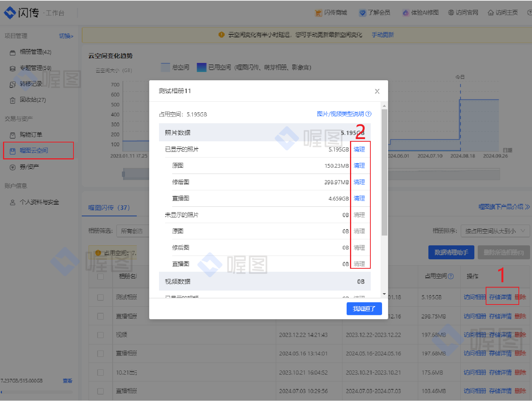Click 存储详情 for 5.195GB album

[x=500, y=297]
